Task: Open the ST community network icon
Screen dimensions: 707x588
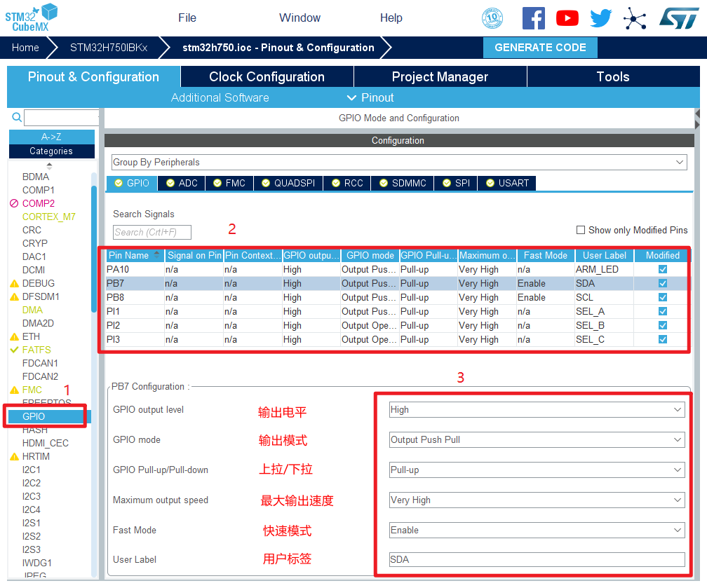Action: tap(635, 18)
